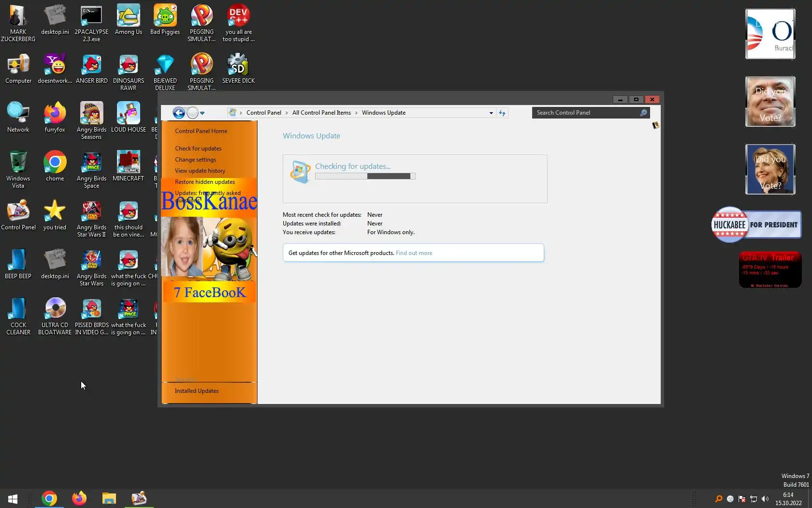Open View update history link

(200, 171)
